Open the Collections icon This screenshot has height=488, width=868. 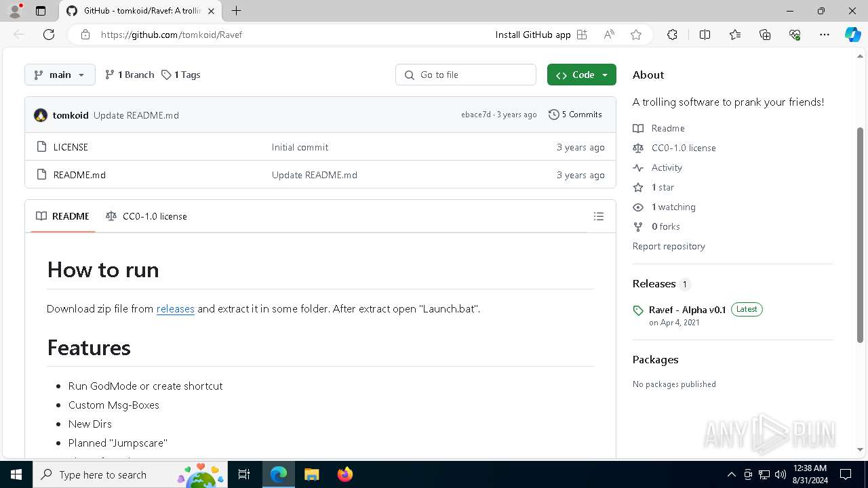(x=765, y=35)
